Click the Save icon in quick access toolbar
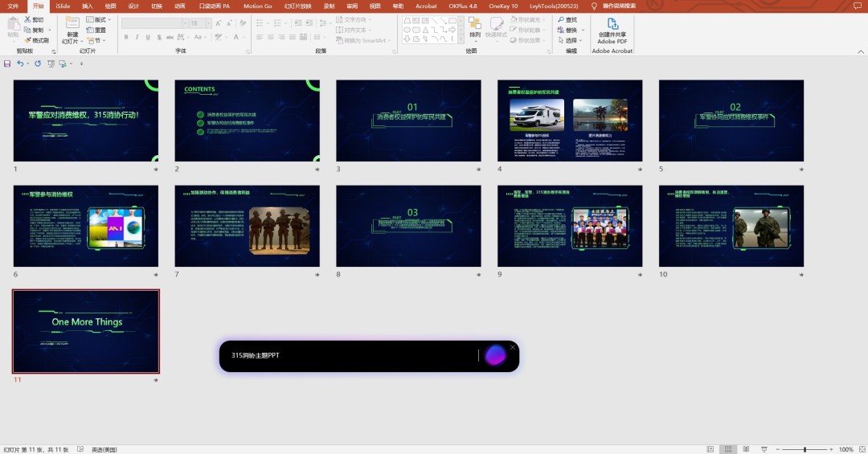868x454 pixels. click(x=7, y=63)
